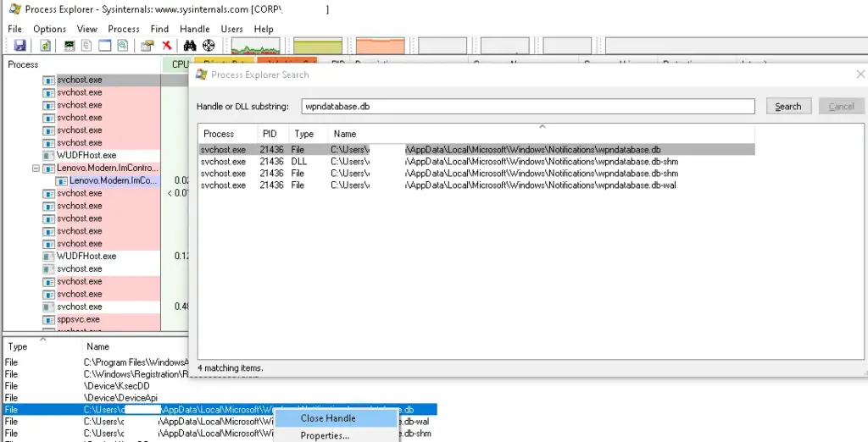Screen dimensions: 868x442
Task: Click the Find Window's Process target icon
Action: coord(209,46)
